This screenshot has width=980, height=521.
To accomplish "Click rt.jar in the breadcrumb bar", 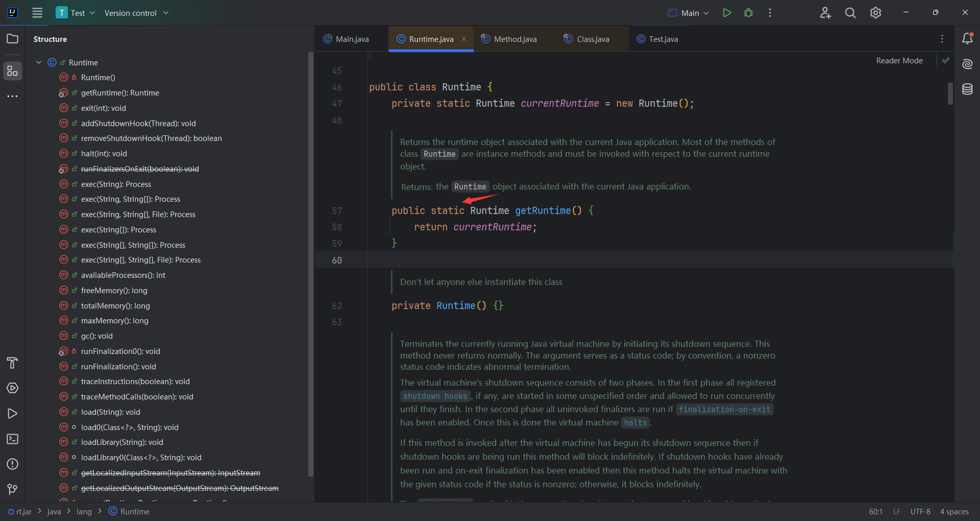I will 20,511.
